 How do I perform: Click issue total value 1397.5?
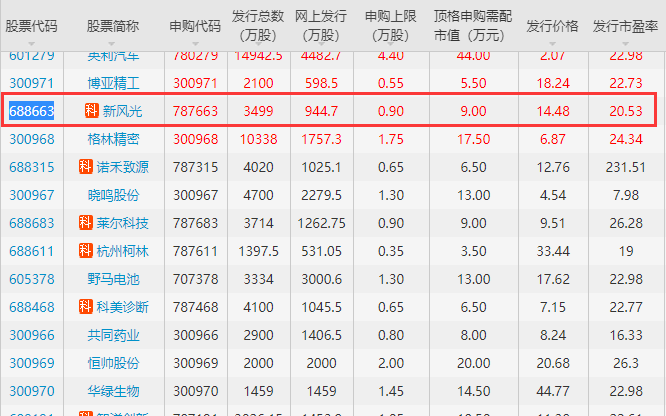coord(258,252)
